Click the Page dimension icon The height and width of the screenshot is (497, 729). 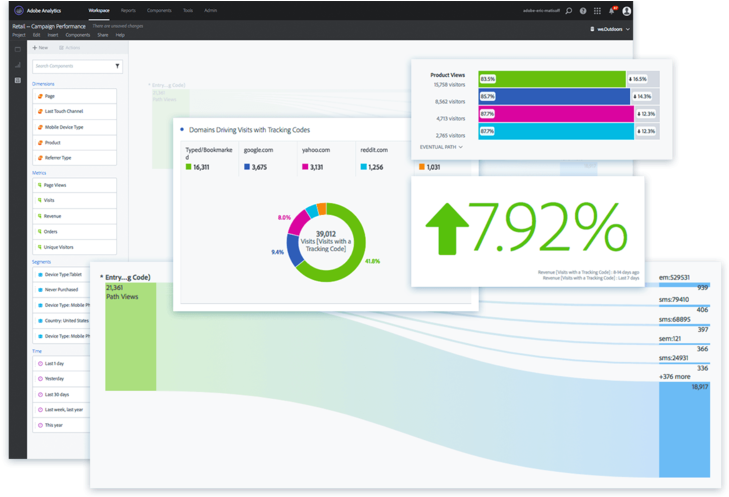pyautogui.click(x=40, y=96)
